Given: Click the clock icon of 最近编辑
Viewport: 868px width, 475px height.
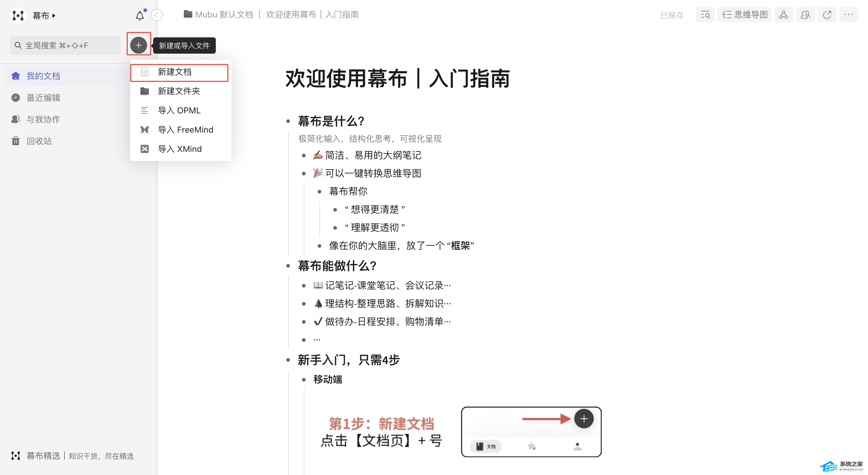Looking at the screenshot, I should click(x=15, y=98).
